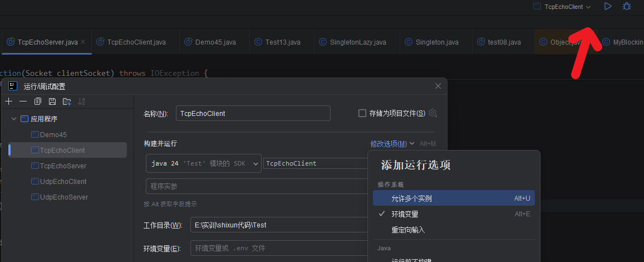Open the gear settings beside 存储为项目文件
Screen dimensions: 644x262
(432, 113)
